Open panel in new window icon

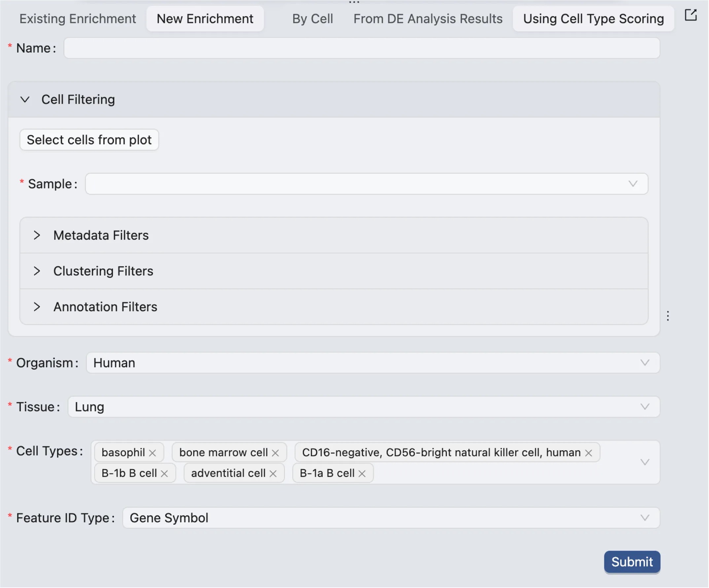click(x=690, y=15)
